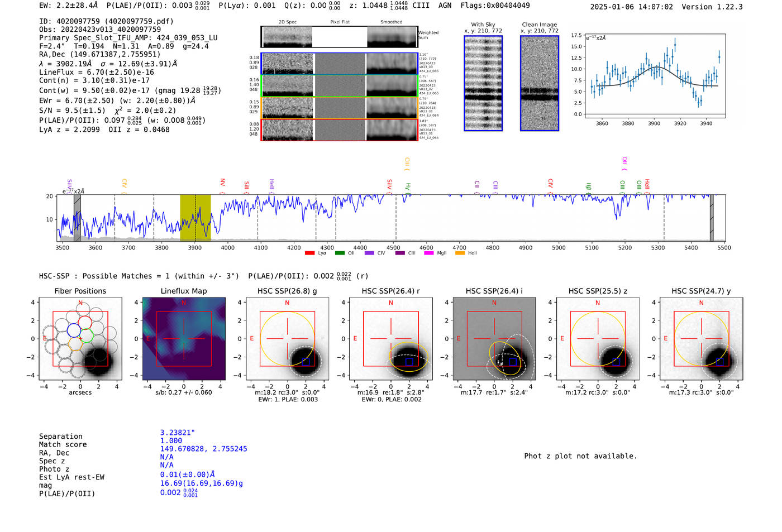
Task: Click the Match score value 1.000
Action: 171,440
